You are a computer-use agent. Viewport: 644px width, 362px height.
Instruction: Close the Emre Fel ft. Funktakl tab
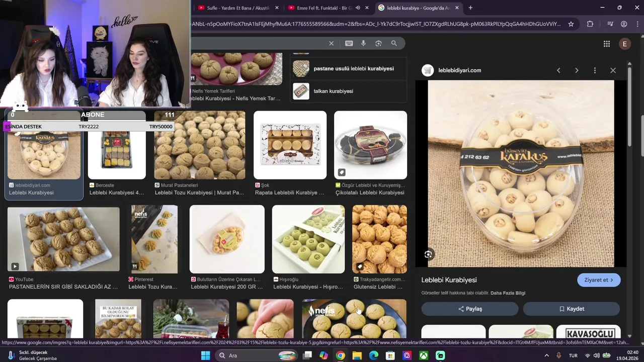(367, 8)
